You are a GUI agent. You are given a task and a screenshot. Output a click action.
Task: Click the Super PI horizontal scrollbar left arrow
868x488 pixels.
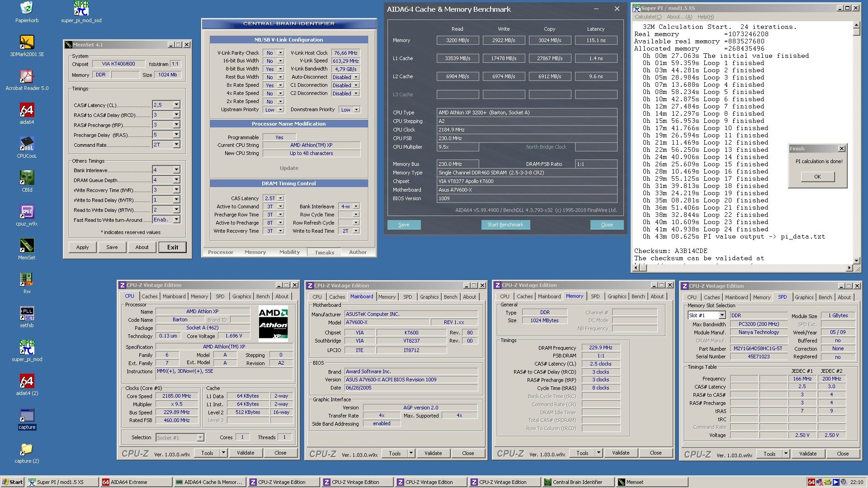coord(637,268)
